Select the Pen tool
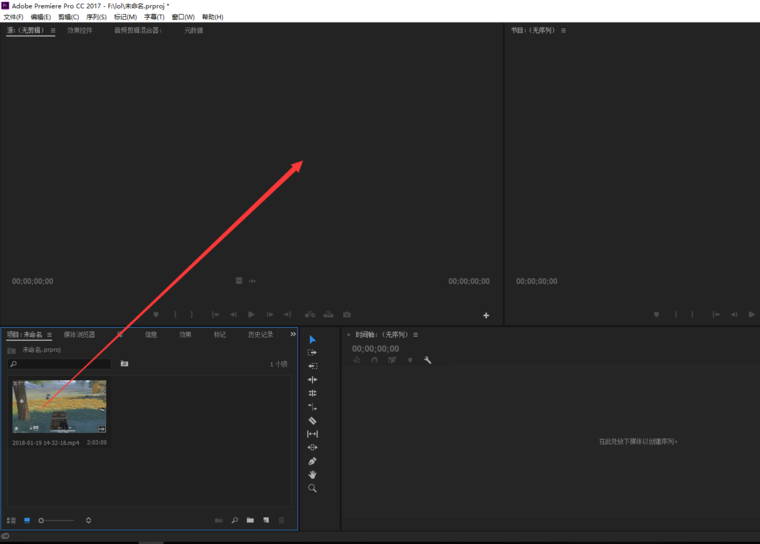The width and height of the screenshot is (760, 544). 312,461
